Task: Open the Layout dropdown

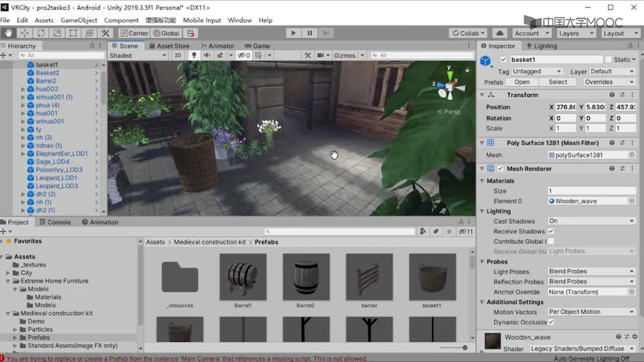Action: [x=620, y=33]
